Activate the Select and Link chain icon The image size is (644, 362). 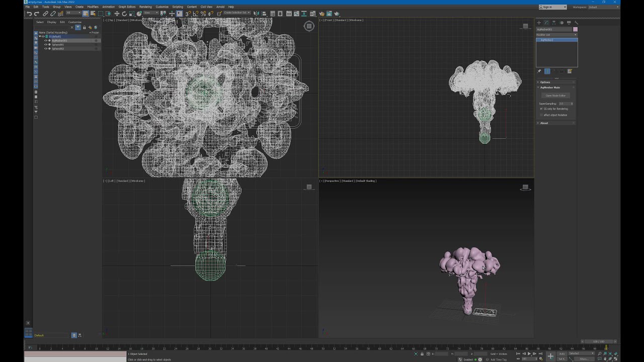45,14
